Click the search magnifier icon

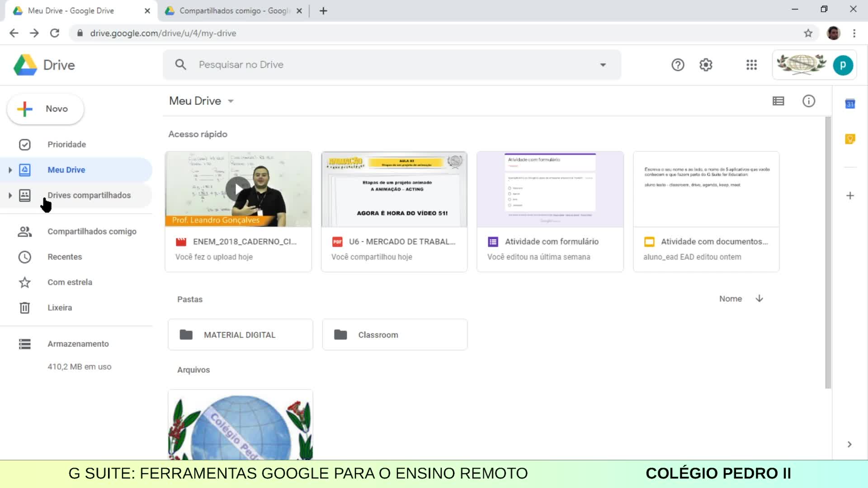point(180,65)
